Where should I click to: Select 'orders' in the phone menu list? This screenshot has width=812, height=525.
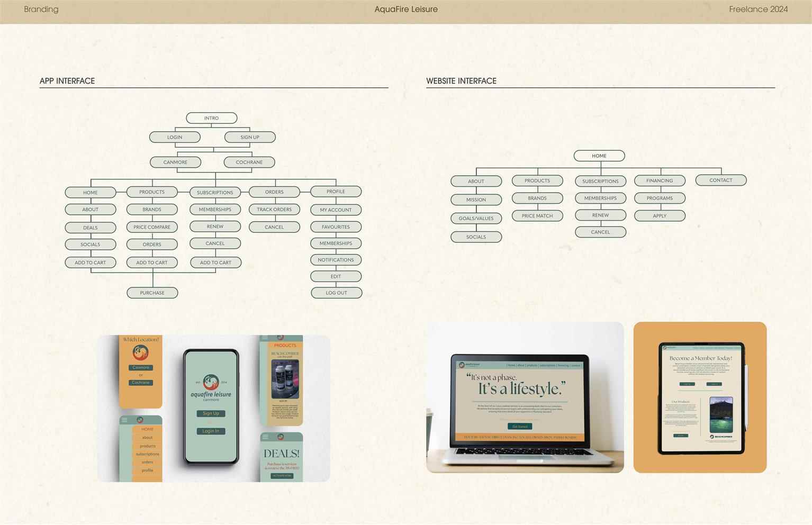click(147, 462)
